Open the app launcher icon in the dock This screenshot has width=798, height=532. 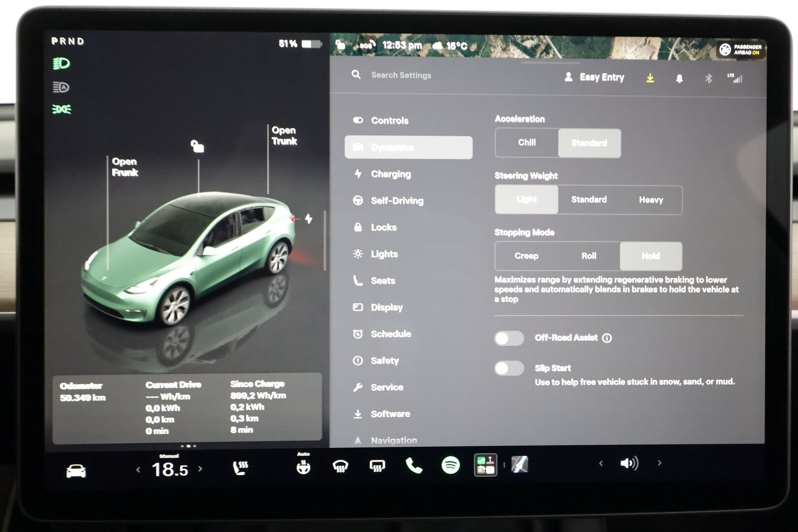tap(485, 465)
